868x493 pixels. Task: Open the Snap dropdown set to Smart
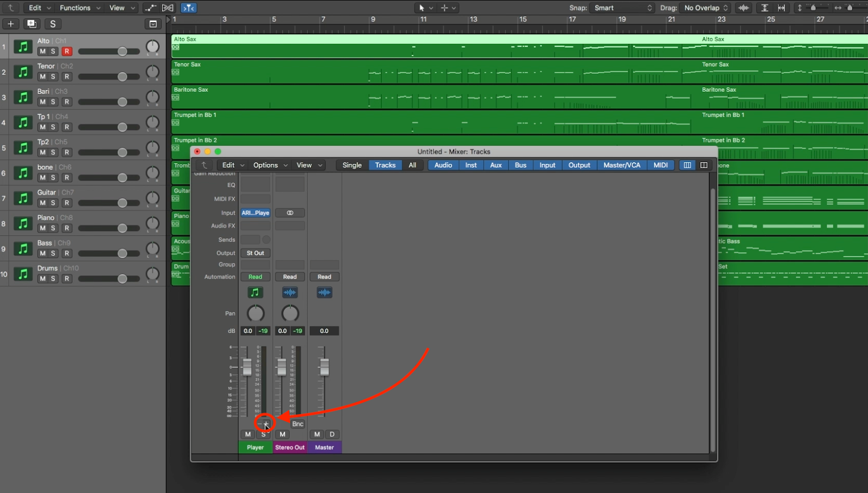[621, 8]
